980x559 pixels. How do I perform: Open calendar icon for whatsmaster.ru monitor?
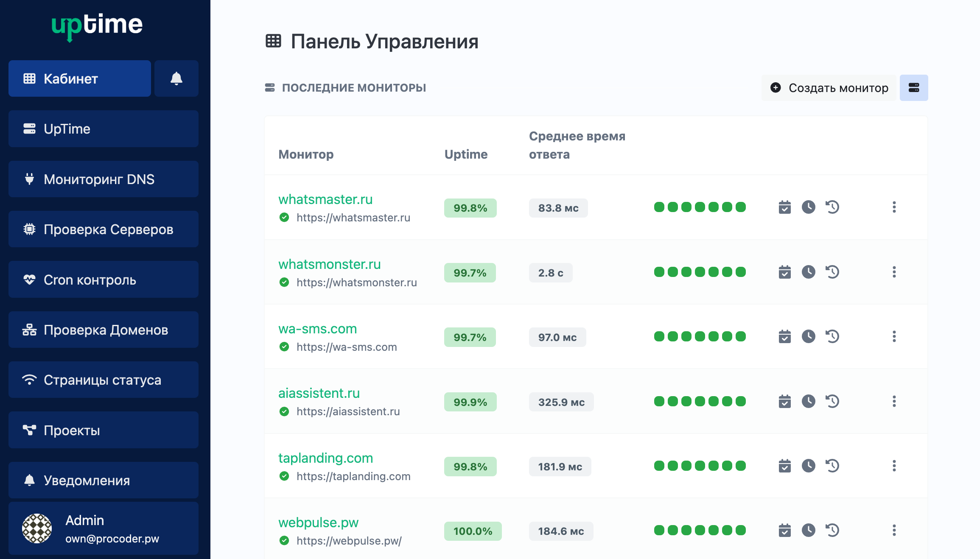pos(784,207)
